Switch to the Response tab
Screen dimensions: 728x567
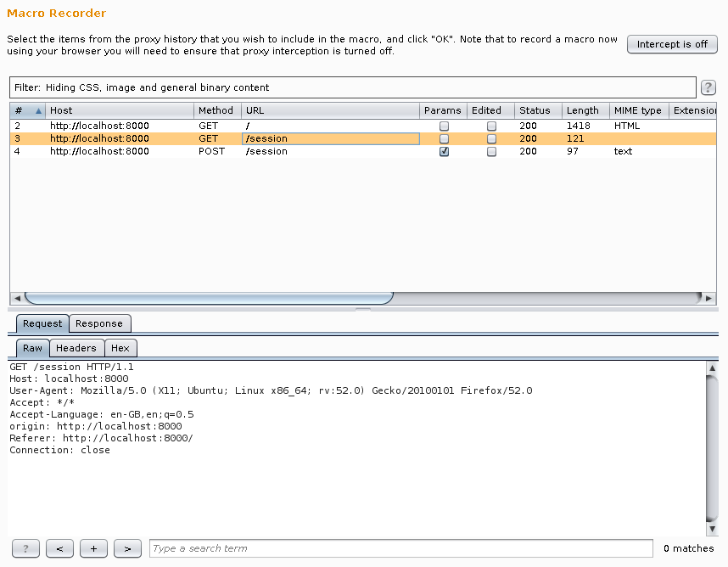[99, 323]
